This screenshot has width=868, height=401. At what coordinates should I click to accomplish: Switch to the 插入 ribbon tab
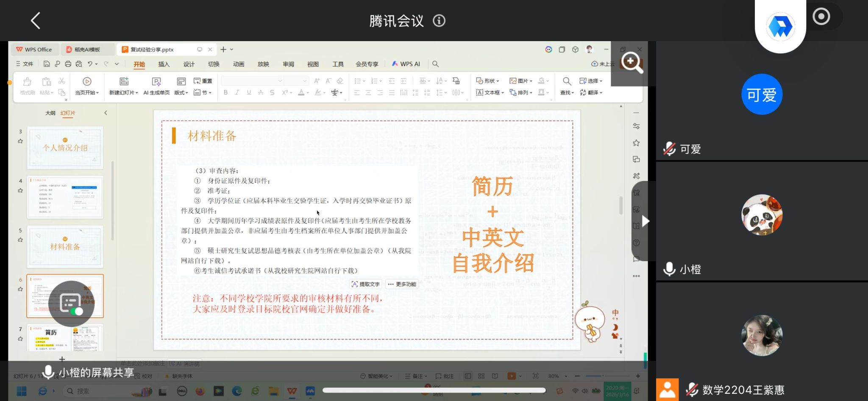click(x=164, y=64)
